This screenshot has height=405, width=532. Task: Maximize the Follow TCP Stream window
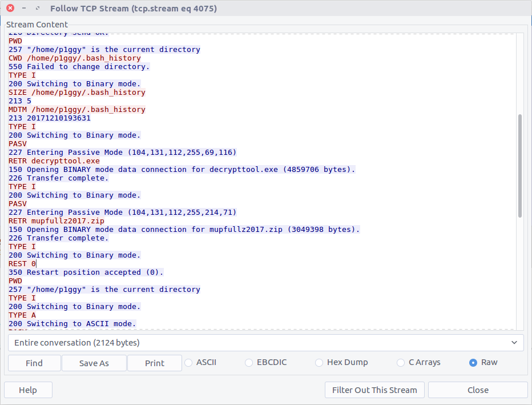(38, 9)
